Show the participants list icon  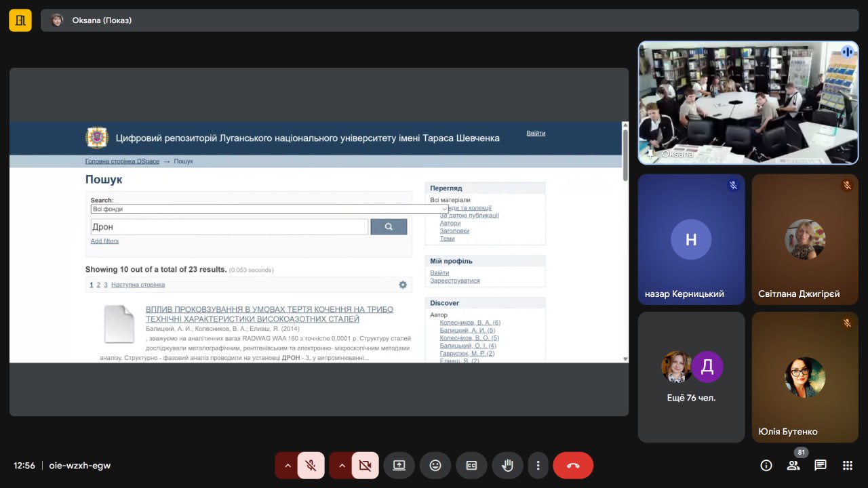tap(793, 466)
